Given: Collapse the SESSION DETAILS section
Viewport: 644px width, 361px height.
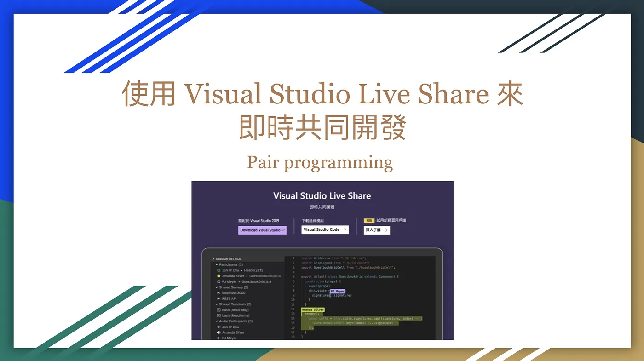Looking at the screenshot, I should (213, 259).
